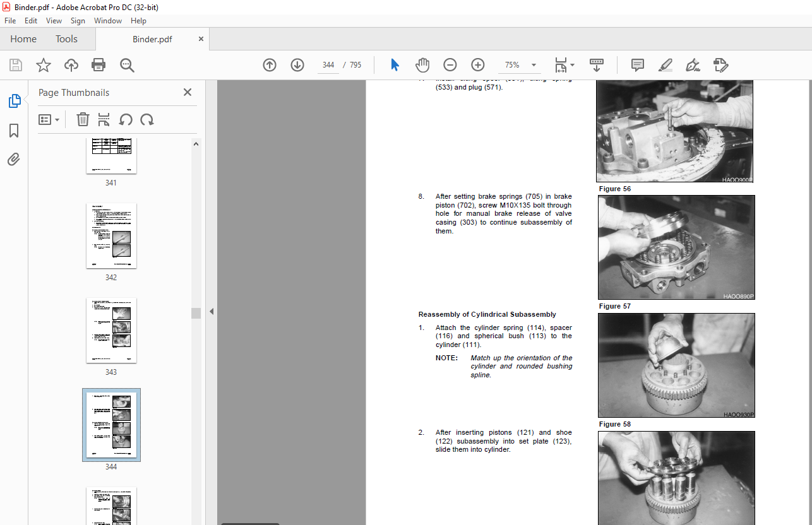
Task: Click the stamp tool icon
Action: 721,65
